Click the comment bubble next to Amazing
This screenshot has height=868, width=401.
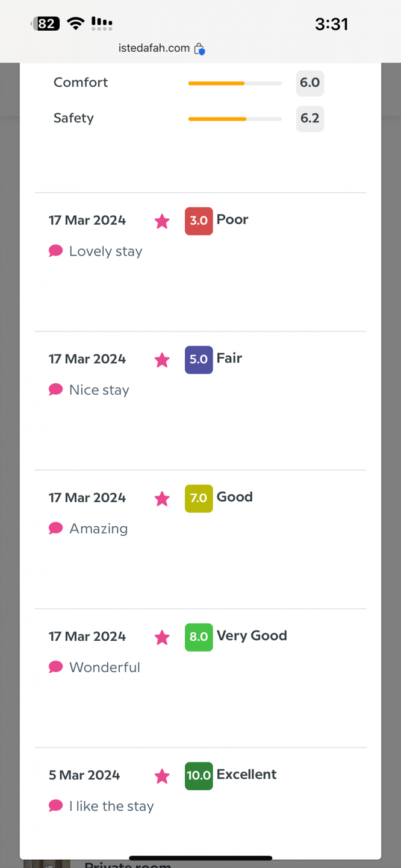tap(56, 528)
